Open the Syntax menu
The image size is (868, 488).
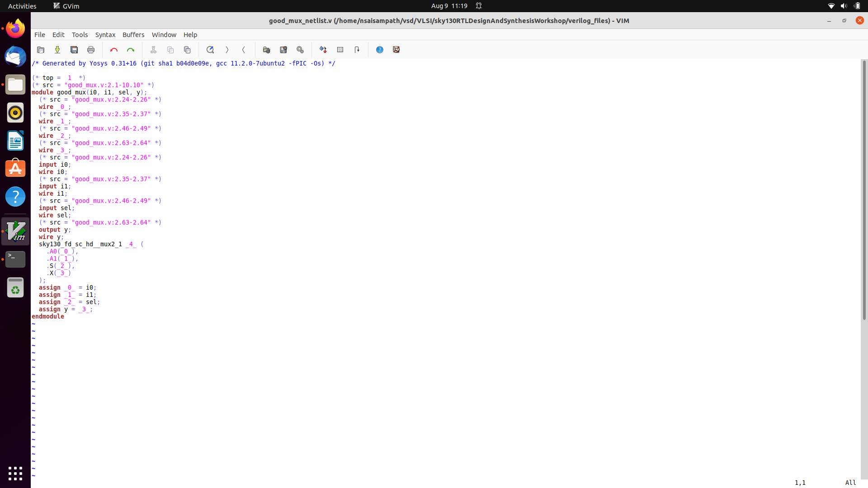(105, 35)
